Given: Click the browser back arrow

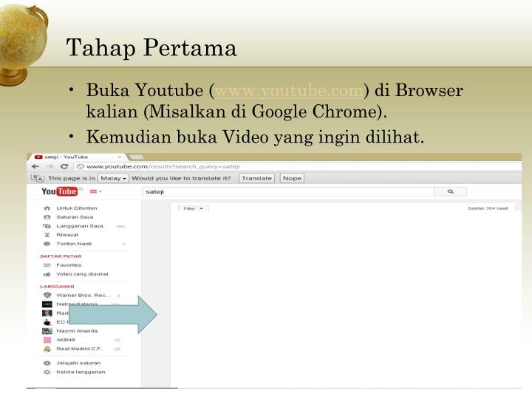Looking at the screenshot, I should coord(35,166).
